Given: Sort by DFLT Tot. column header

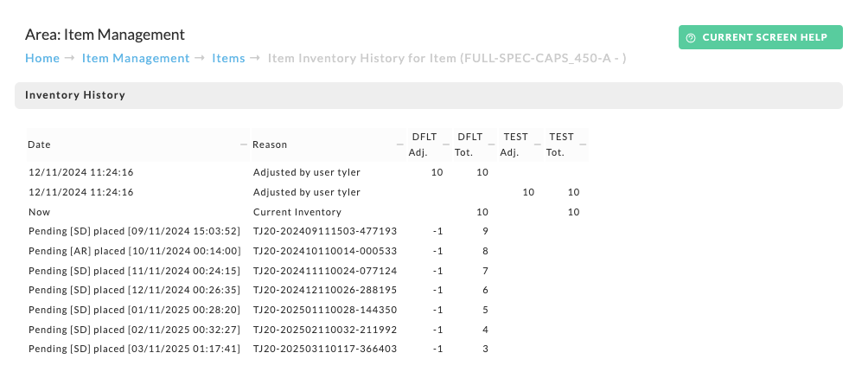Looking at the screenshot, I should (469, 144).
